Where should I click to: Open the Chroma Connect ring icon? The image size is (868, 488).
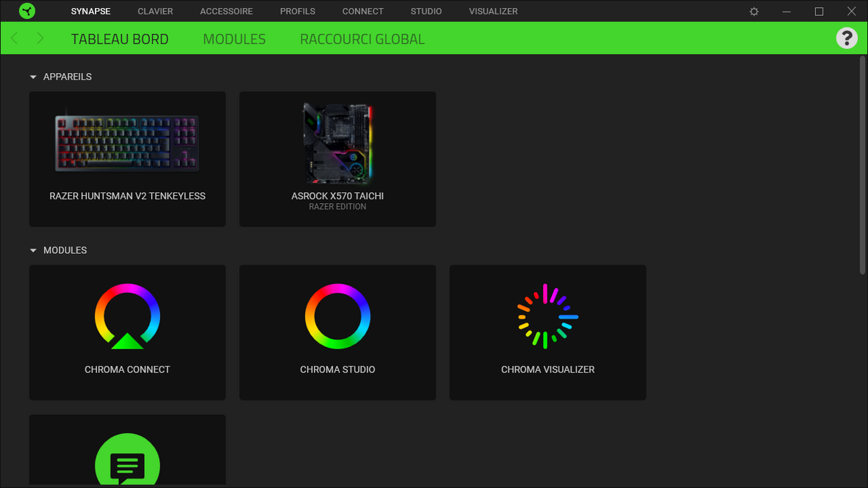(127, 317)
